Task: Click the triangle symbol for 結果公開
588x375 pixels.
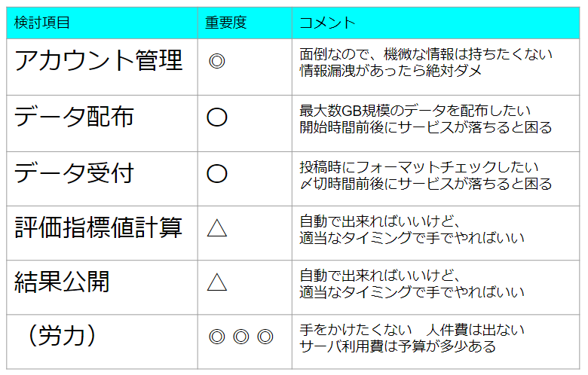Action: [217, 282]
